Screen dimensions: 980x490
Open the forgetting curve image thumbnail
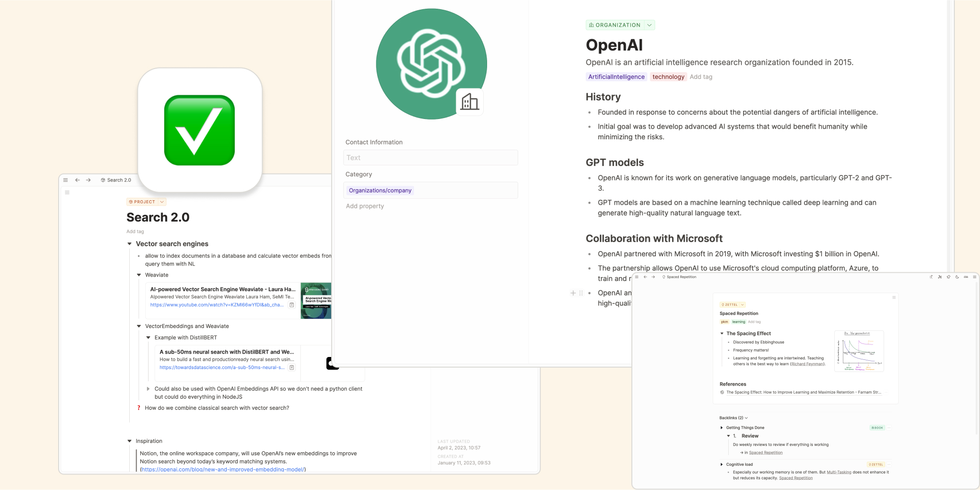[859, 351]
